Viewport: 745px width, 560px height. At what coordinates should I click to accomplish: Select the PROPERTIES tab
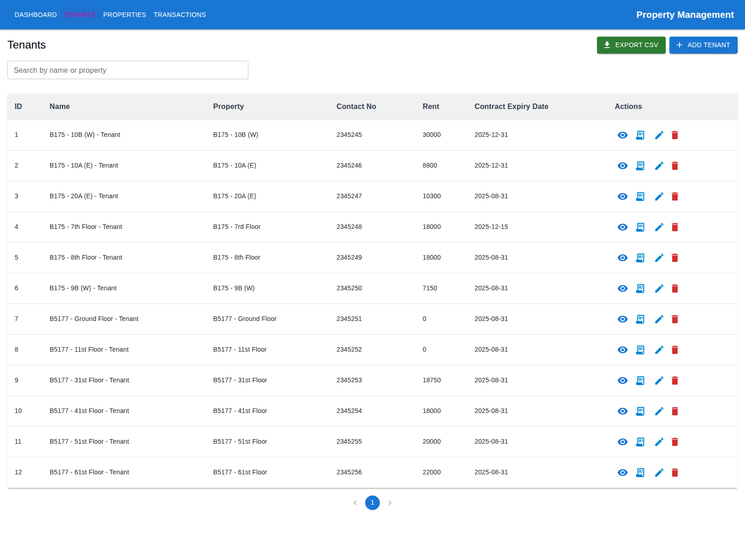coord(125,14)
